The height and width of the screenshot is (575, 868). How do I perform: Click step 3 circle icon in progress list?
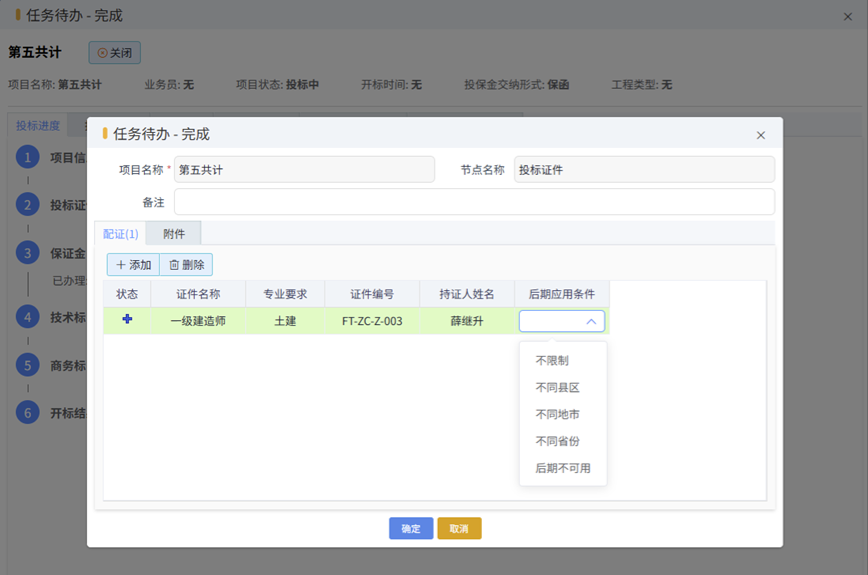click(x=28, y=253)
